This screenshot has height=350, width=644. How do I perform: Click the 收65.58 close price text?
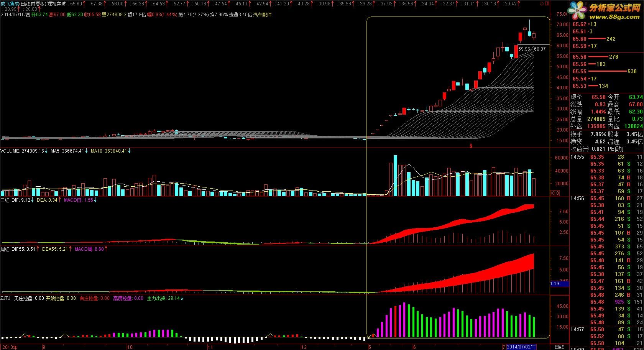pyautogui.click(x=92, y=15)
